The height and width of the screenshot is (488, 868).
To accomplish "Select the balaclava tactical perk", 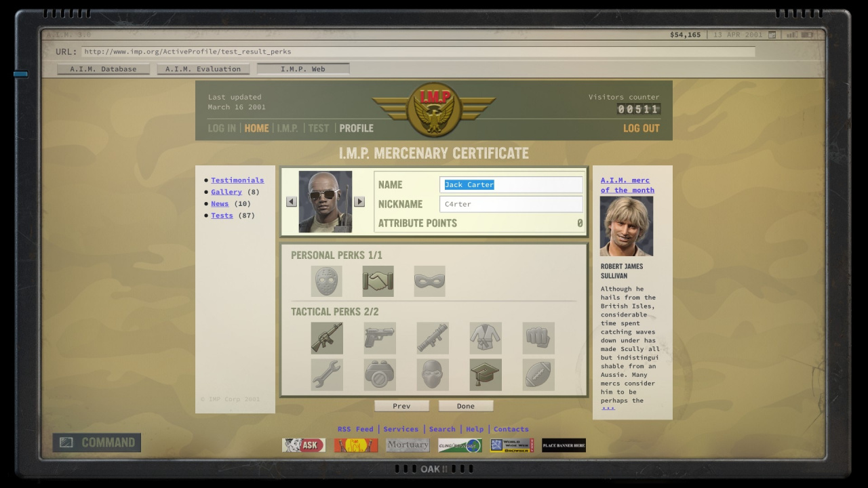I will (x=433, y=375).
